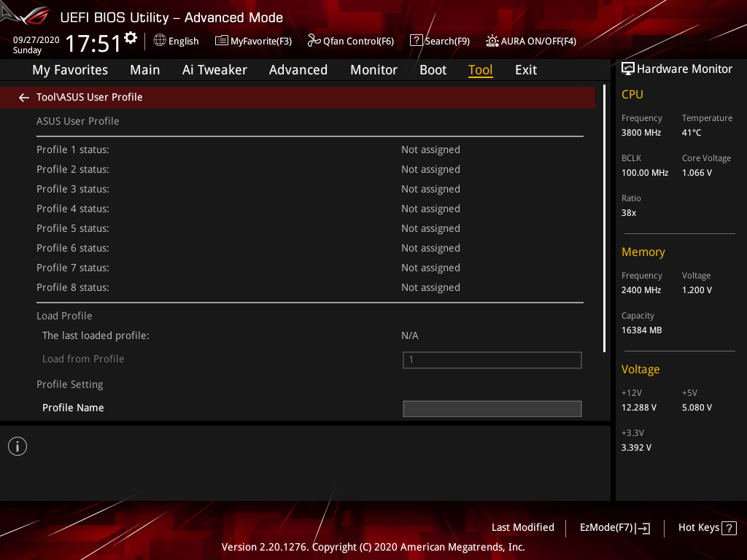
Task: Click The last loaded profile label
Action: 96,335
